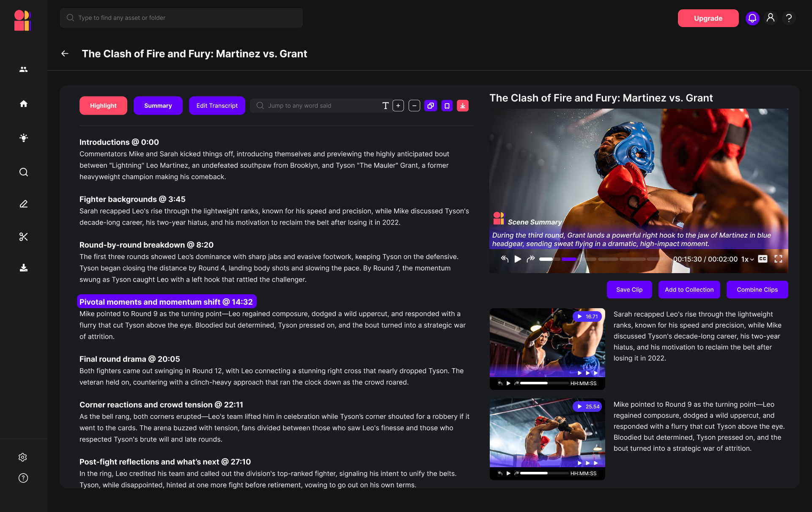Navigate home using the sidebar house icon
This screenshot has height=512, width=812.
(x=23, y=104)
